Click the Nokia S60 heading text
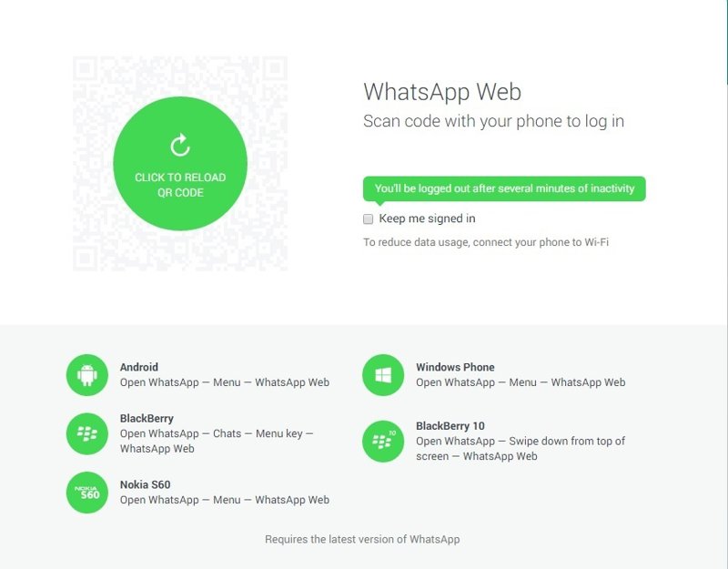Viewport: 728px width, 569px height. pos(145,484)
